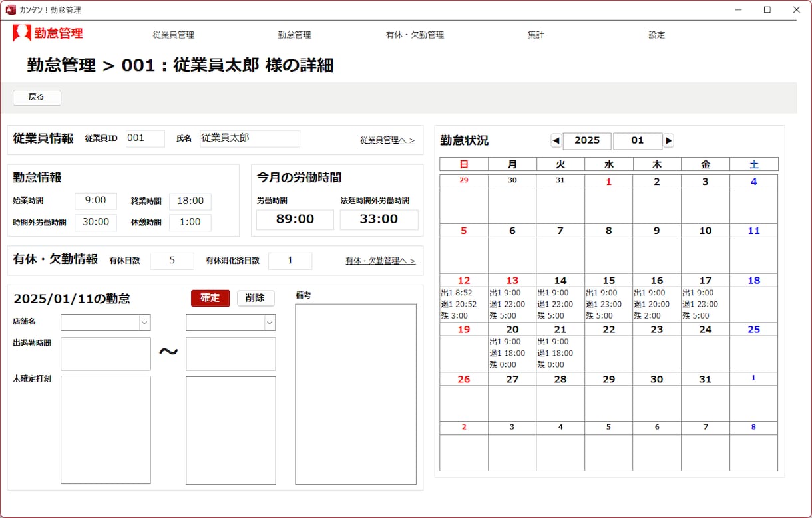
Task: Select January 20 calendar cell
Action: 512,347
